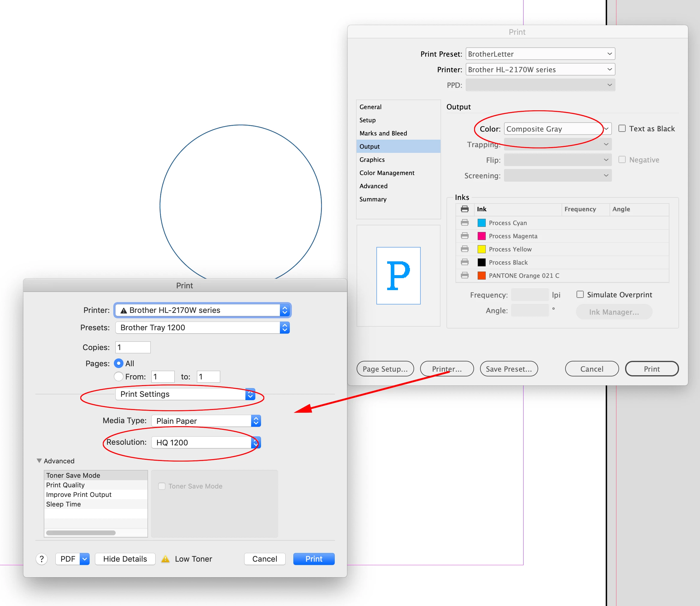Check the Simulate Overprint option
The image size is (700, 606).
580,295
